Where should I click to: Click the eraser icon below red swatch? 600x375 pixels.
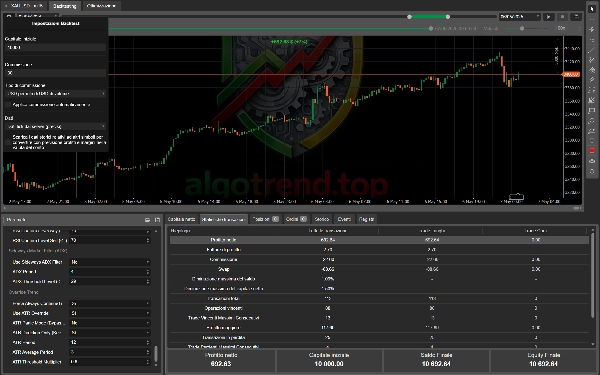pyautogui.click(x=592, y=161)
